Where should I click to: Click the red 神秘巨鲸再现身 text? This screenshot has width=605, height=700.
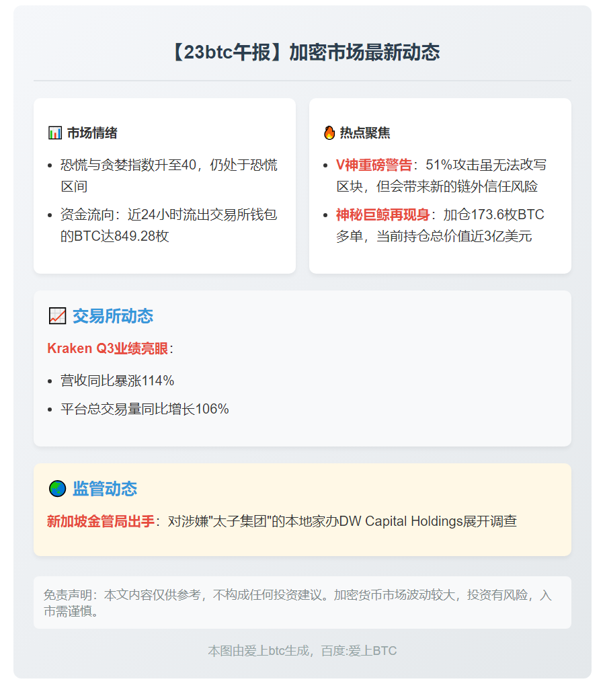382,215
